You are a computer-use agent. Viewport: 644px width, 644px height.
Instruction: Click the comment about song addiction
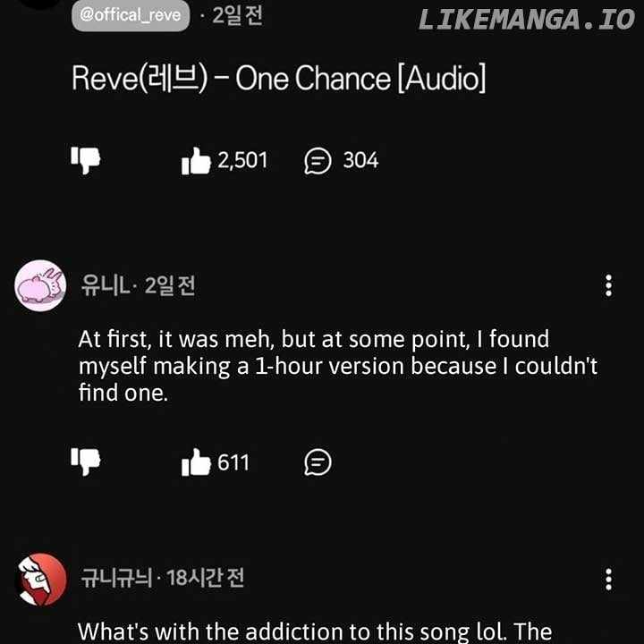314,631
